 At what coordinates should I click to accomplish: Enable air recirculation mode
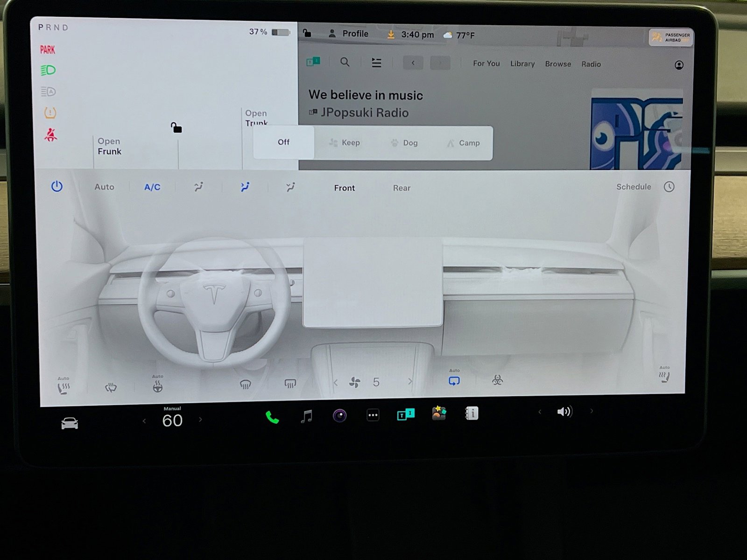(454, 381)
